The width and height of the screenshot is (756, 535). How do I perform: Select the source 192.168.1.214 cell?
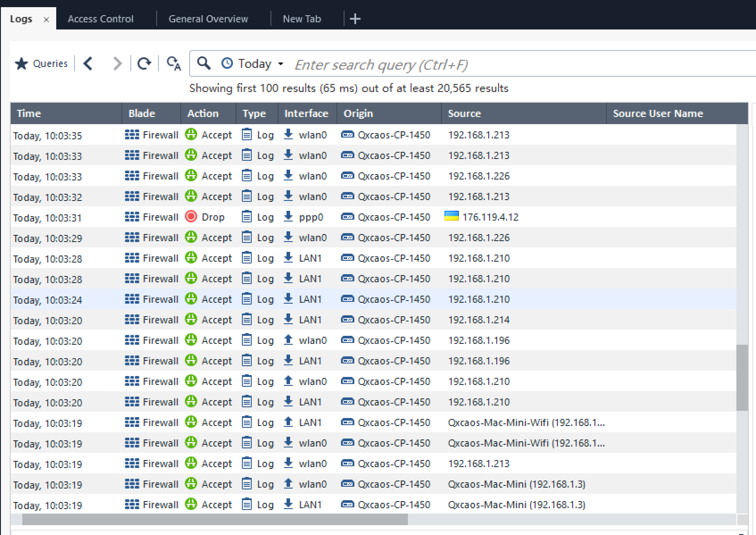click(x=524, y=320)
